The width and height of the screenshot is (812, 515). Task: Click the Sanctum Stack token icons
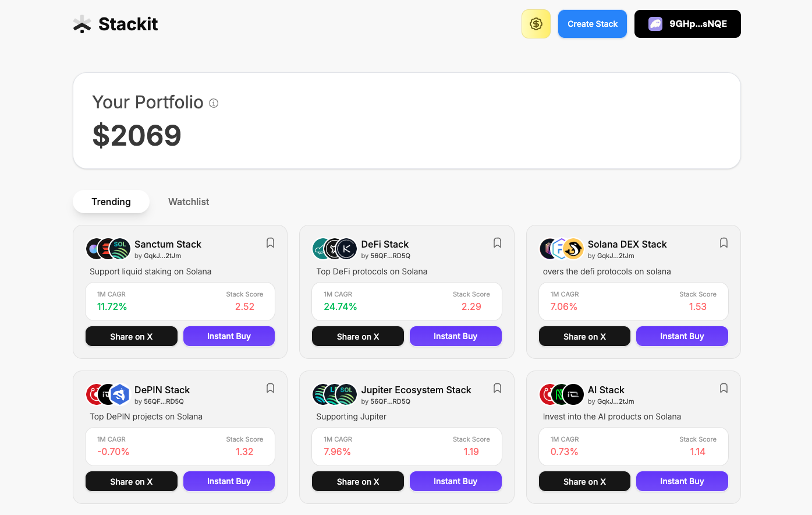pos(108,249)
